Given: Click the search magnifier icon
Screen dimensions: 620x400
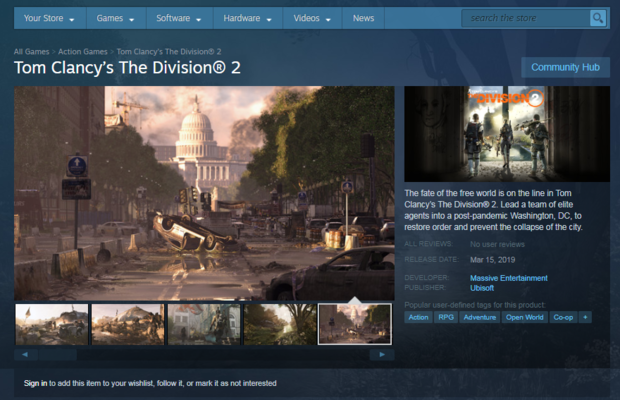Looking at the screenshot, I should (597, 18).
